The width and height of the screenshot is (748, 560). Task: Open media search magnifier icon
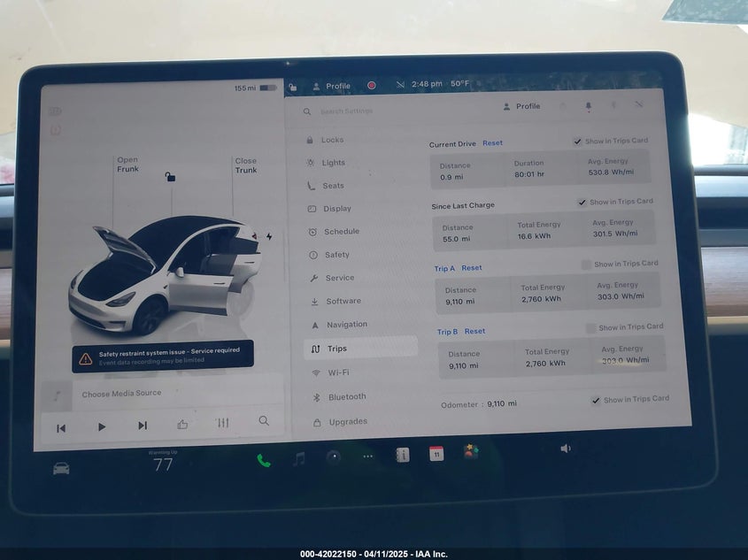[264, 421]
